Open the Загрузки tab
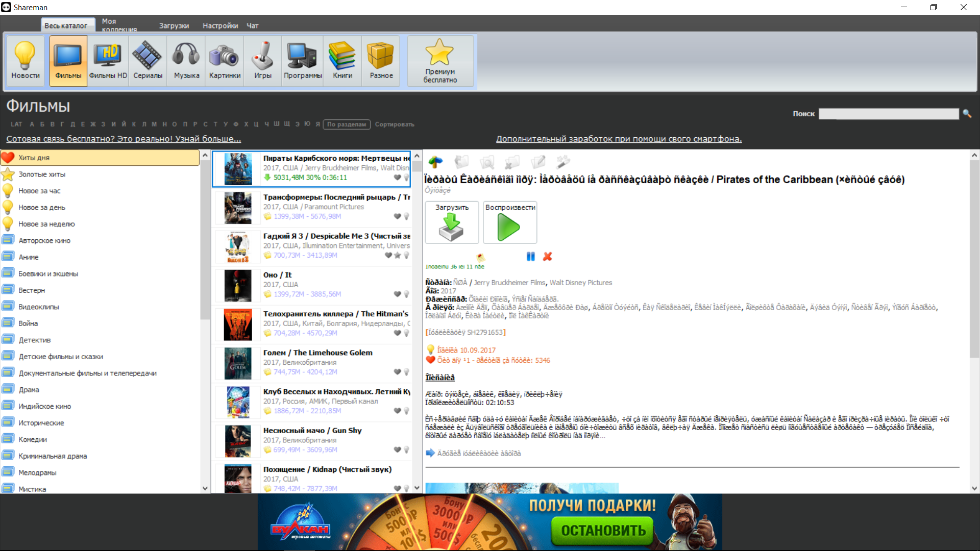The image size is (980, 551). pos(174,26)
